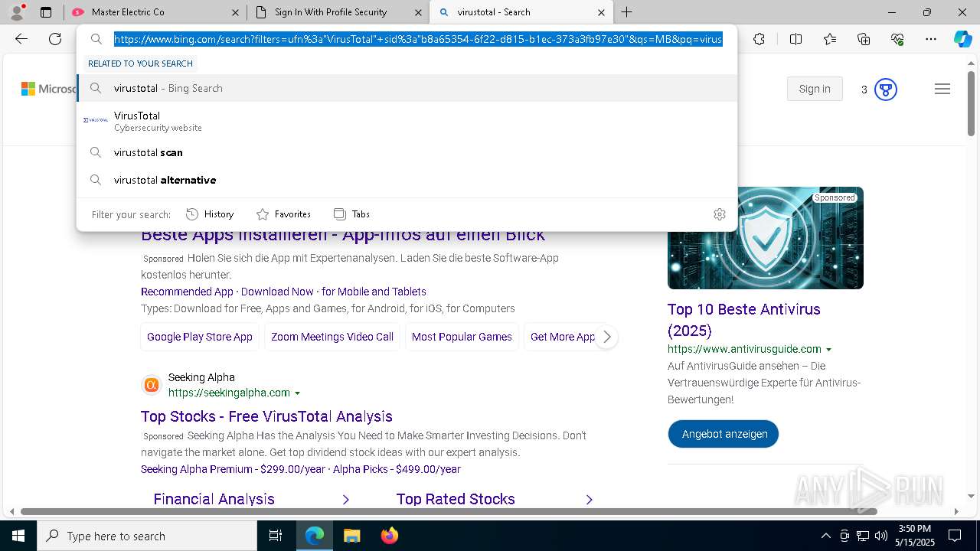Open the Windows Start menu
The height and width of the screenshot is (551, 980).
[18, 536]
